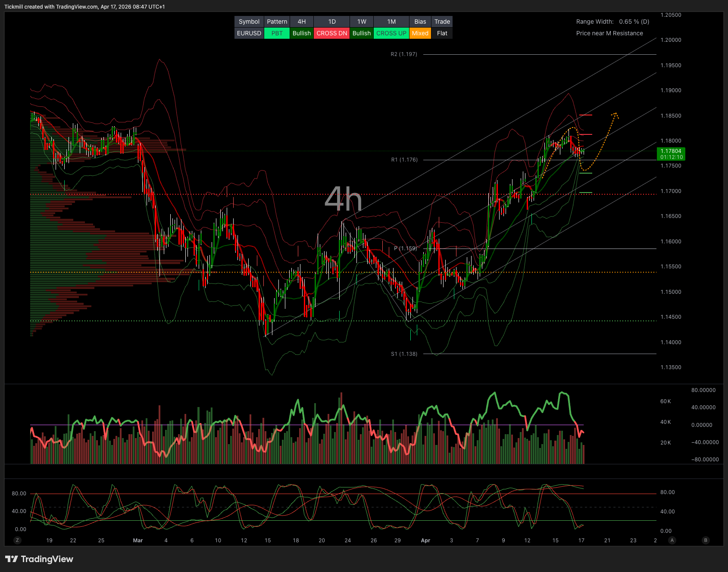The height and width of the screenshot is (572, 728).
Task: Click the EURUSD symbol cell
Action: pyautogui.click(x=249, y=33)
